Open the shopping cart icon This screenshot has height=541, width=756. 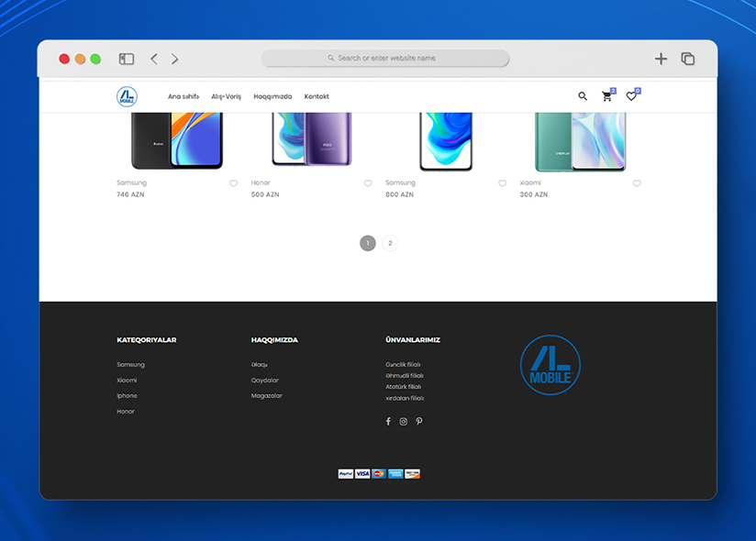pyautogui.click(x=607, y=96)
